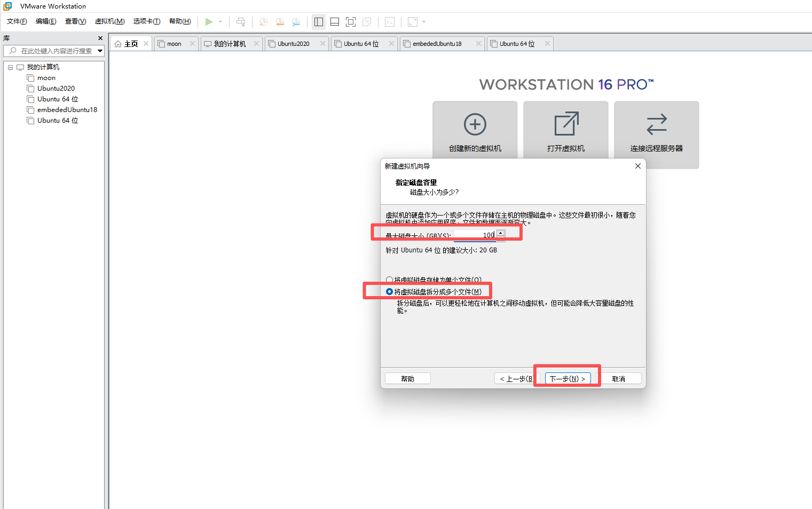Toggle the thumbnail bar view icon
The image size is (812, 509).
[x=335, y=22]
